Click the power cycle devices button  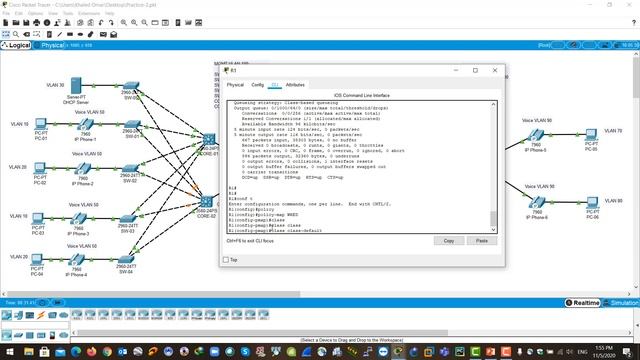click(42, 303)
